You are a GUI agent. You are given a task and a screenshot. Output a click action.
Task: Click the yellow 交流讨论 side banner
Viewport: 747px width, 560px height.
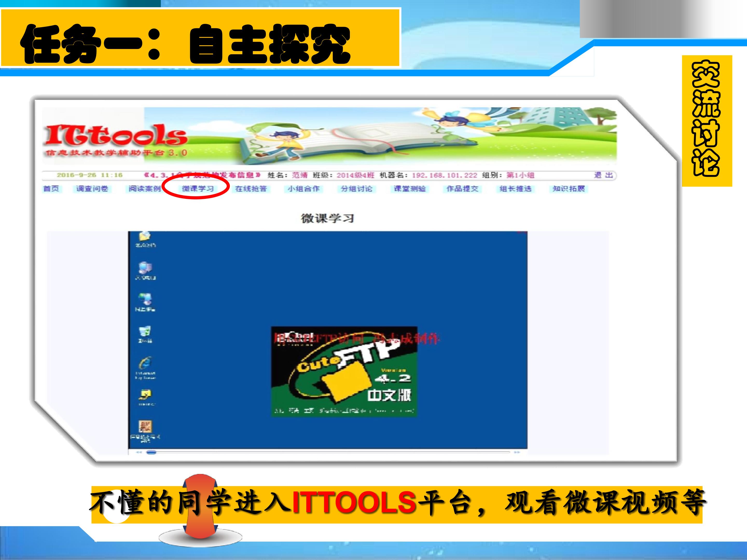[707, 121]
